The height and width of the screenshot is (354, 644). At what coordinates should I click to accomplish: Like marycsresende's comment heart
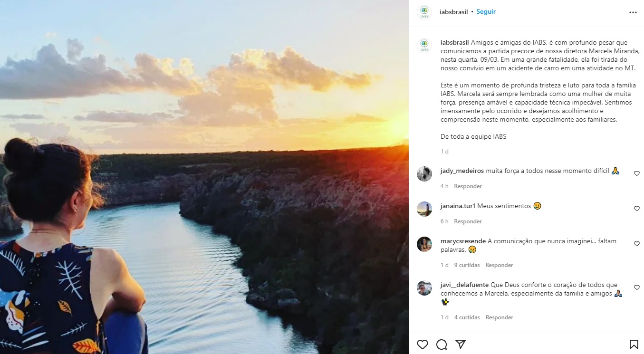[x=637, y=244]
